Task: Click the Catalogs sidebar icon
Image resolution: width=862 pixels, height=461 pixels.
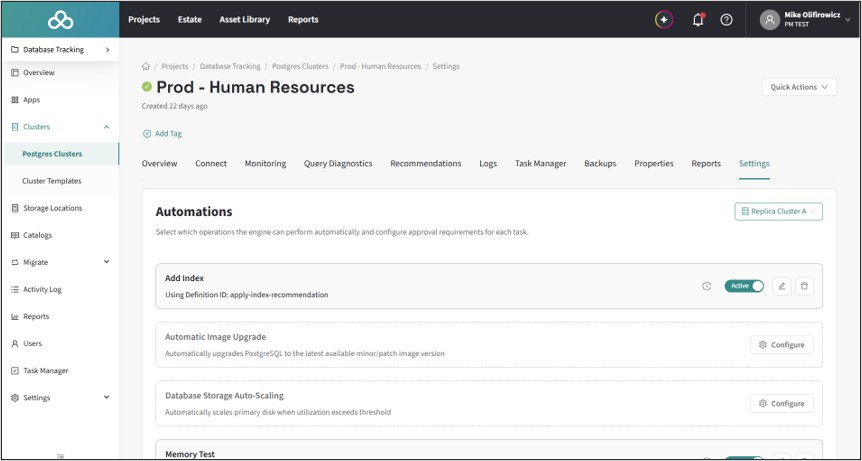Action: pos(15,235)
